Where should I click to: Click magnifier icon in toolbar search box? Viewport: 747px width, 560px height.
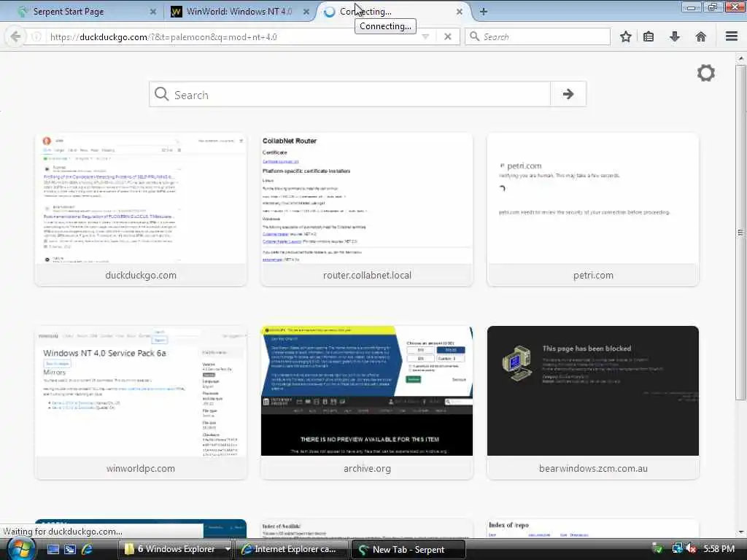coord(474,36)
